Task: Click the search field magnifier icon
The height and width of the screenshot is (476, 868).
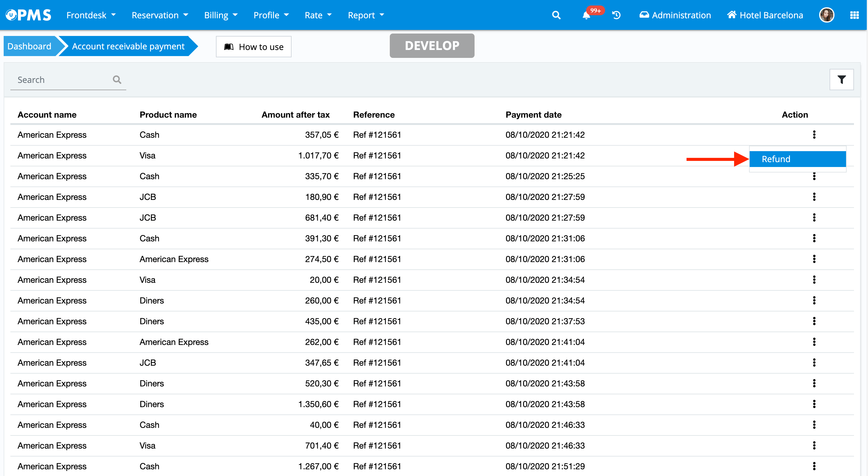Action: pos(117,80)
